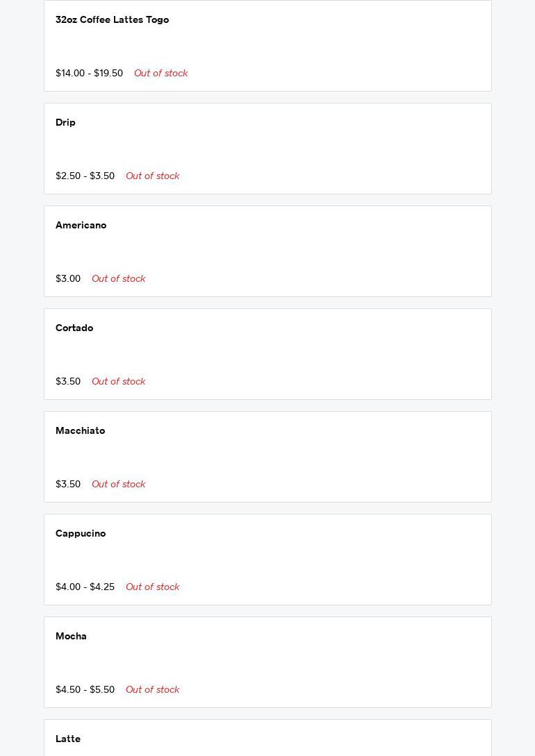
Task: Open the 32oz Coffee Lattes Togo item
Action: tap(112, 20)
